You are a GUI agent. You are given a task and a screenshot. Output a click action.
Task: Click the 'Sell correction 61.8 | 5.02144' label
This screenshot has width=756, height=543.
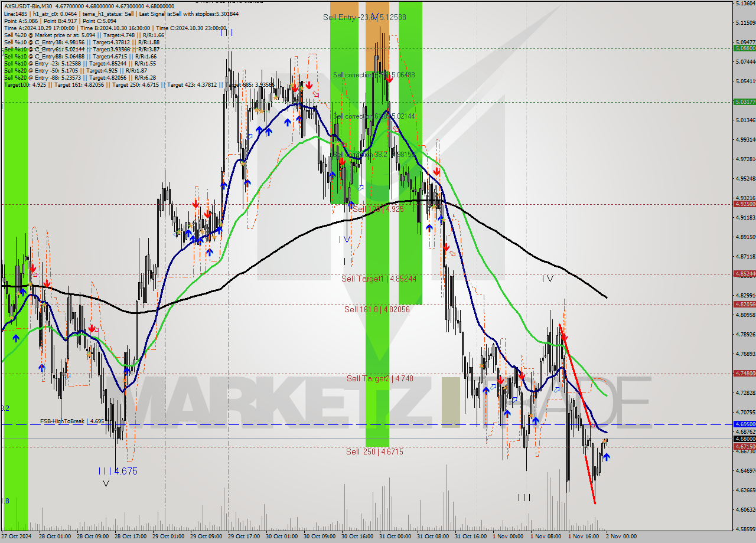pos(374,116)
